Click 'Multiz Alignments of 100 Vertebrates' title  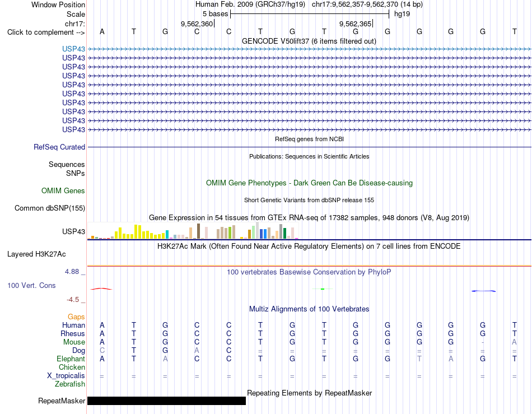(x=309, y=309)
